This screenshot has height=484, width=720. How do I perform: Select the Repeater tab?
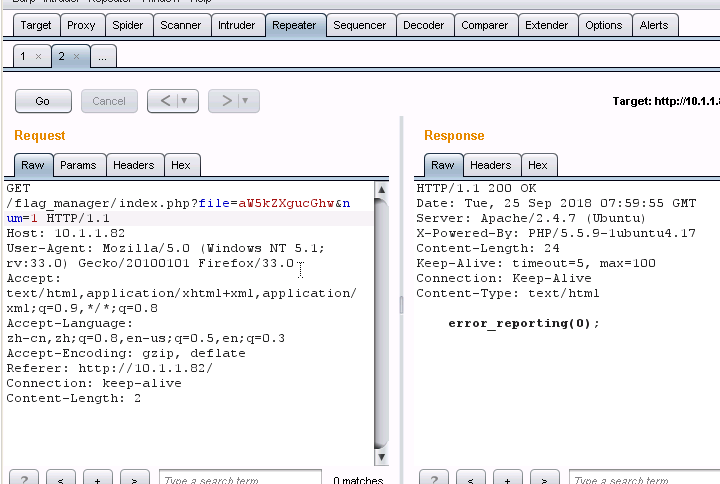(294, 25)
